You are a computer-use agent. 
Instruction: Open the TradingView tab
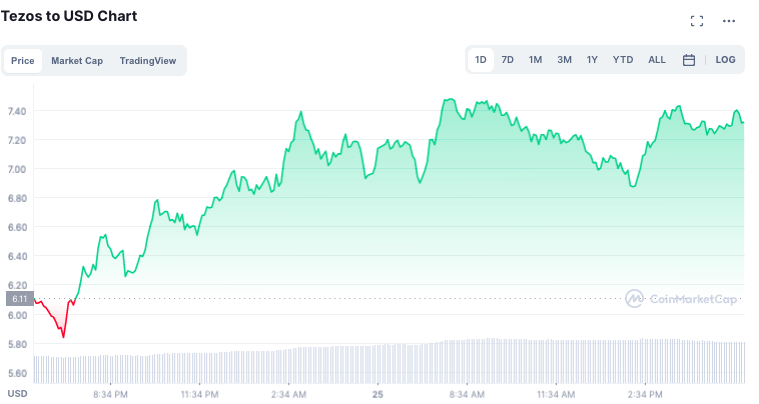(x=148, y=61)
